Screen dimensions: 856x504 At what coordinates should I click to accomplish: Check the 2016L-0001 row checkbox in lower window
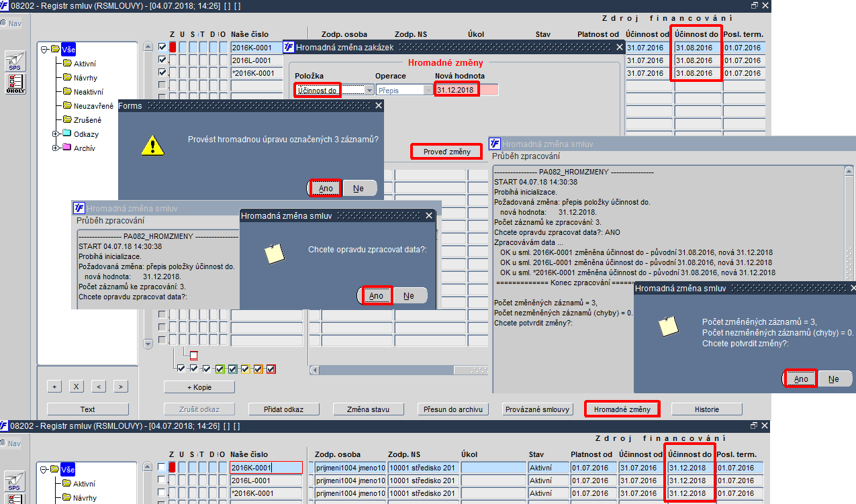pos(162,480)
